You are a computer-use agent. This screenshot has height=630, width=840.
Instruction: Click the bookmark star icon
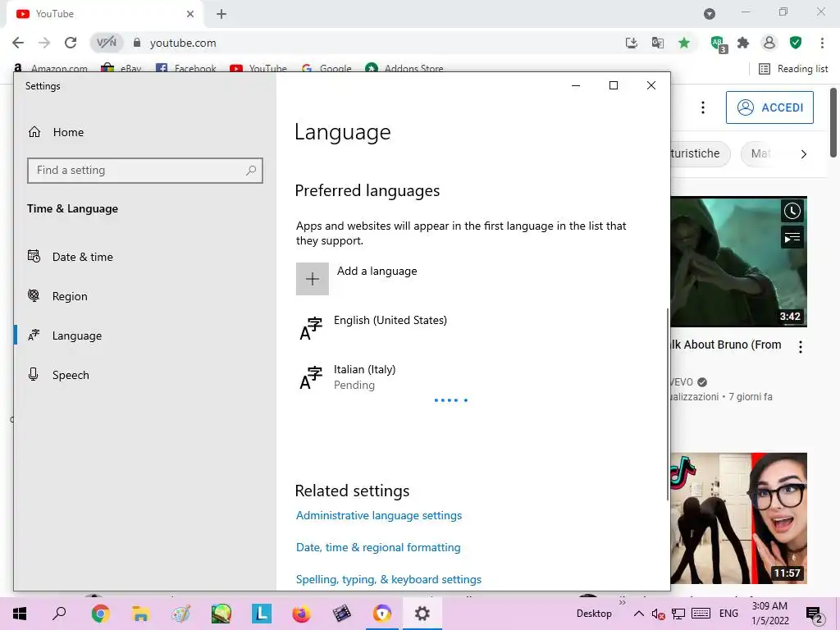pyautogui.click(x=684, y=43)
